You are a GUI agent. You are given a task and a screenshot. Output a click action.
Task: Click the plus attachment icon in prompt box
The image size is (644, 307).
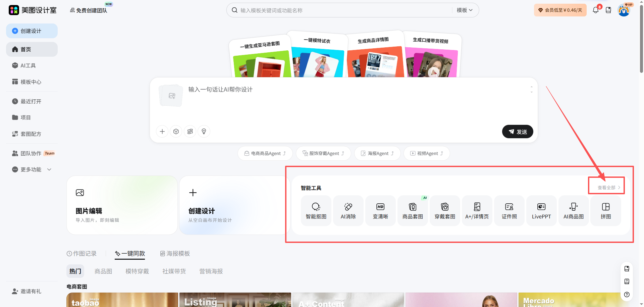coord(162,132)
